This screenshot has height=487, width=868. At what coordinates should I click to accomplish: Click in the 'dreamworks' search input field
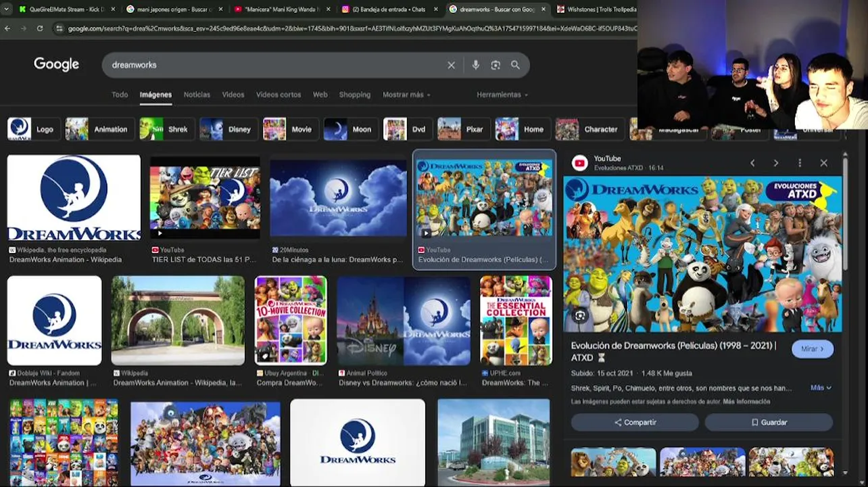[274, 65]
